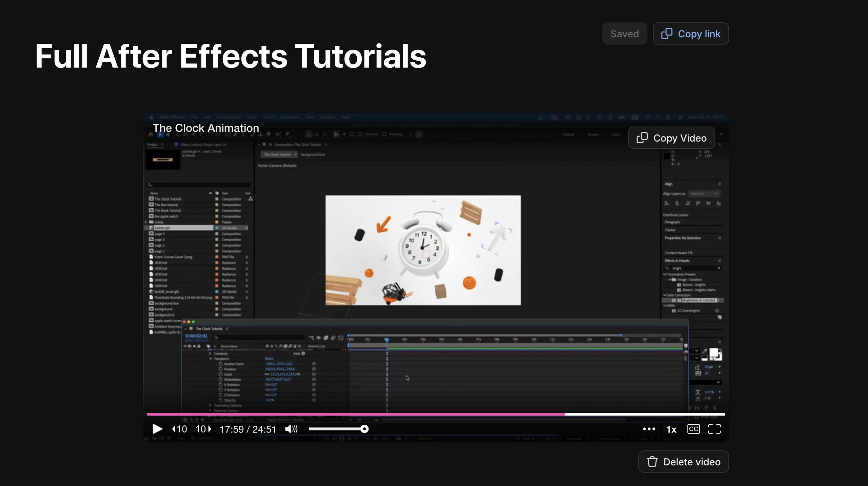Click the Z Rotation stopwatch
Image resolution: width=868 pixels, height=486 pixels.
[221, 395]
